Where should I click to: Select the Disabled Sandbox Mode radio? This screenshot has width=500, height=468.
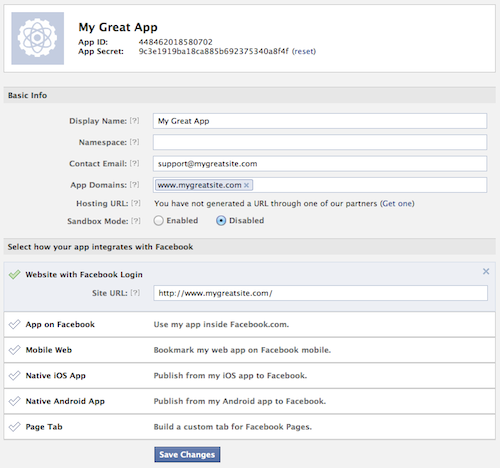pyautogui.click(x=221, y=221)
